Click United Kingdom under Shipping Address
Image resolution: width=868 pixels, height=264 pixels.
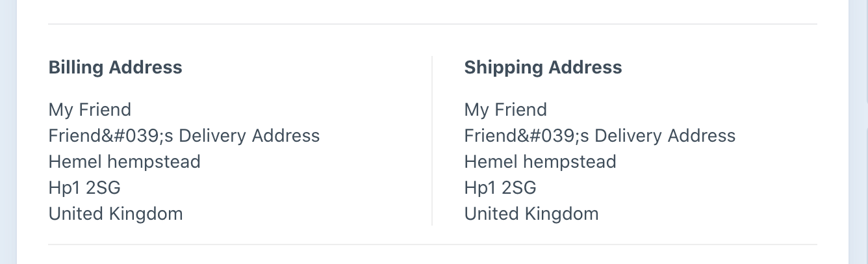click(x=531, y=213)
